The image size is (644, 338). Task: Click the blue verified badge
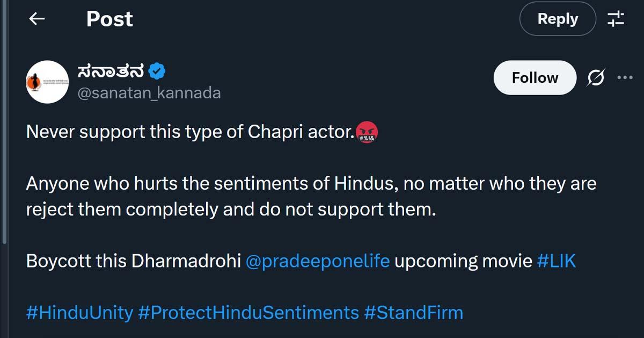(157, 70)
